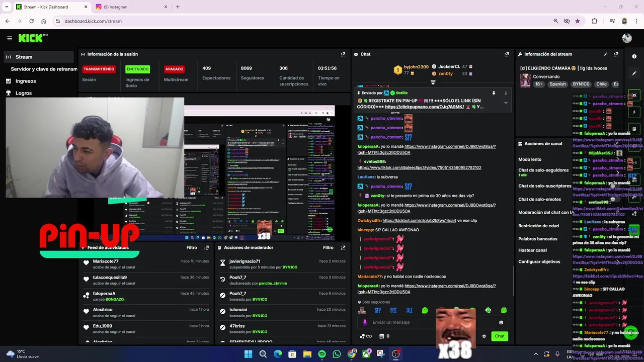644x362 pixels.
Task: Open Servidor y clave de retransmisión
Action: [44, 69]
